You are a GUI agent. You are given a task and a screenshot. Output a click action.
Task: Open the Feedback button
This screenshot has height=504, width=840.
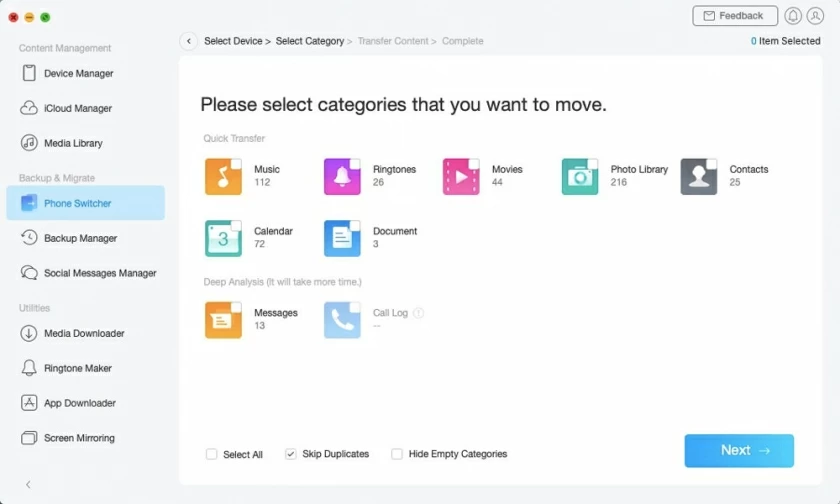coord(734,16)
